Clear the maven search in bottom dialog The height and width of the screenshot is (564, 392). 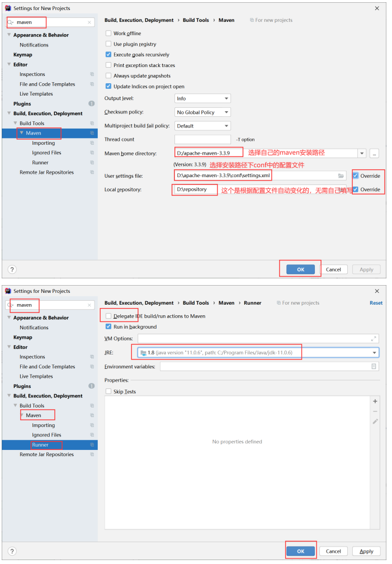89,305
